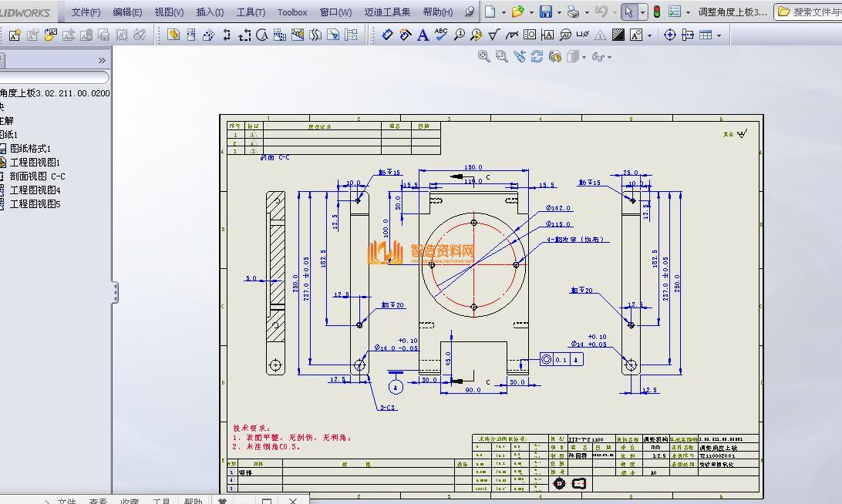Click the Save floppy disk icon

[x=546, y=12]
